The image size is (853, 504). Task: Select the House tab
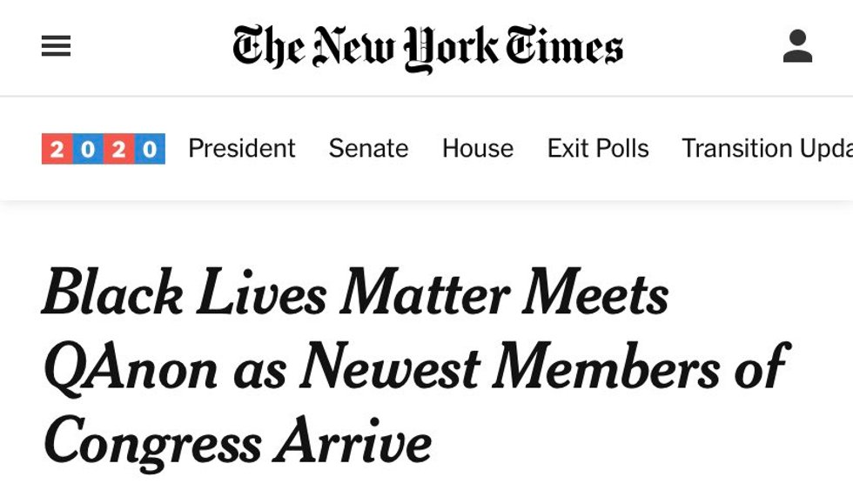pyautogui.click(x=478, y=149)
